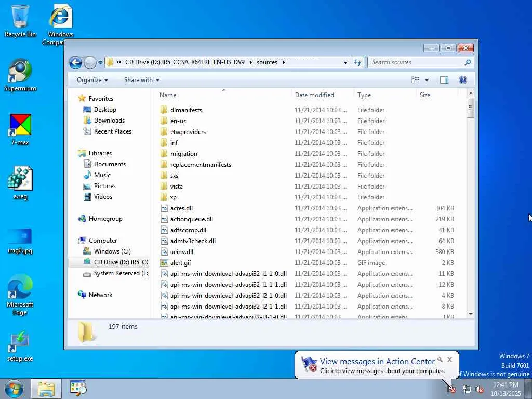Open the Organize menu

[92, 80]
